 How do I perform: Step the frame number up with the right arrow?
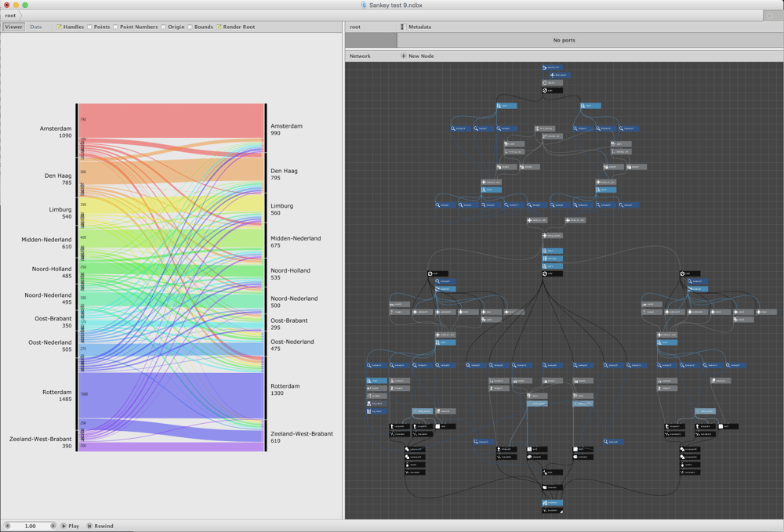(53, 526)
